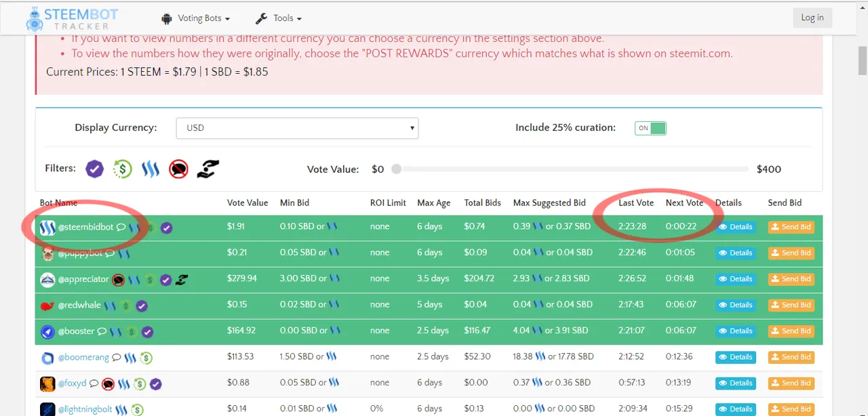Send Bid to steembidbot

[x=791, y=227]
